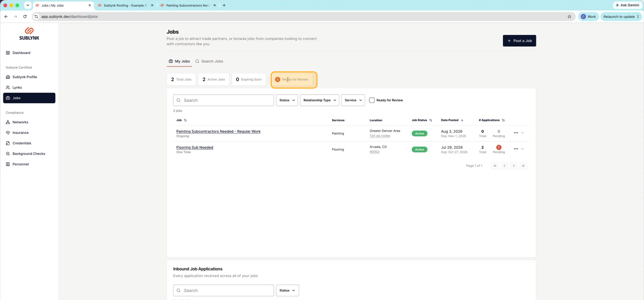This screenshot has height=300, width=644.
Task: Open more options for Painting Subcontractors job
Action: coord(516,133)
